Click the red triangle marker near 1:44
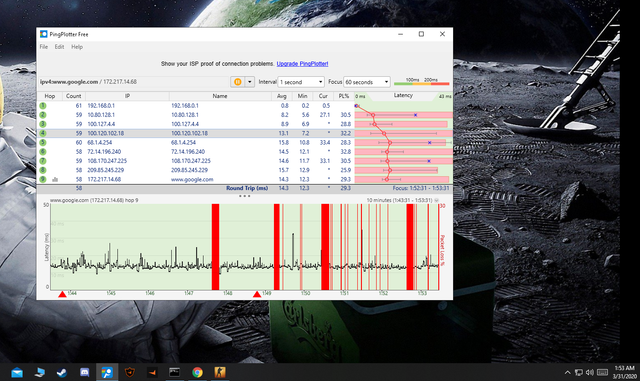The image size is (640, 381). point(62,294)
